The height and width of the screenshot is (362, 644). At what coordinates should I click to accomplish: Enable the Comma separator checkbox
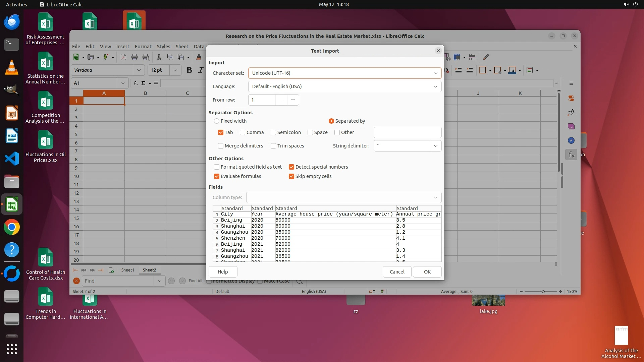243,132
